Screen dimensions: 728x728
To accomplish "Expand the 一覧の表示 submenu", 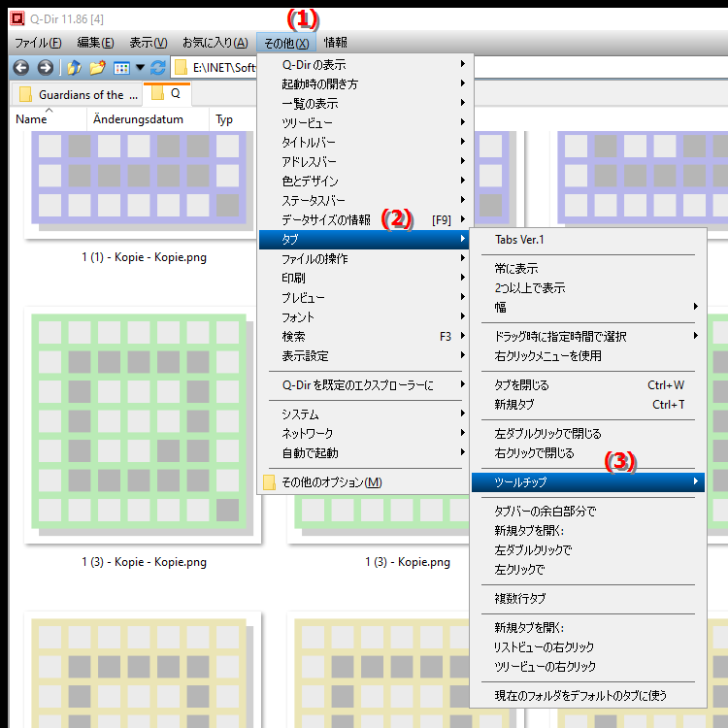I will (365, 103).
